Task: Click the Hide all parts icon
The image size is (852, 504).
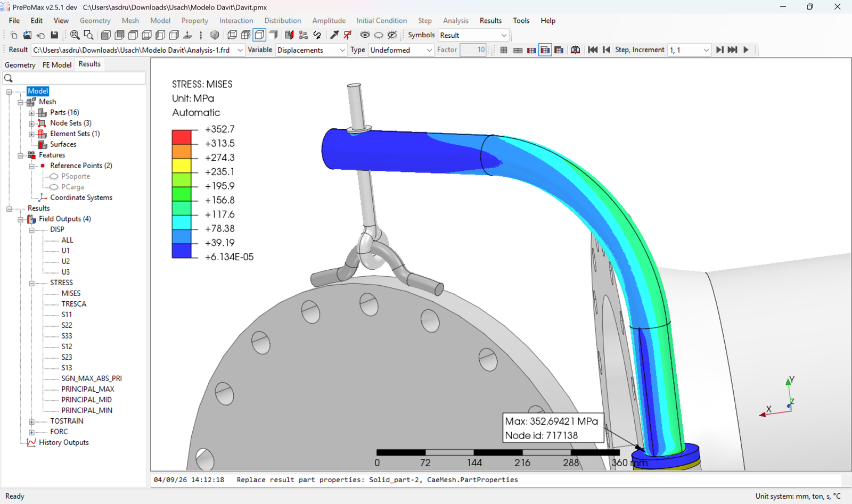Action: pos(379,35)
